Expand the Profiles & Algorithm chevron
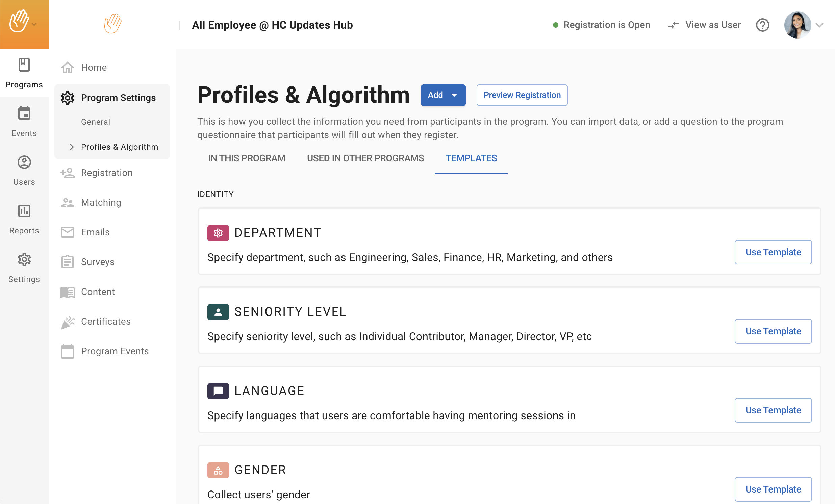 (72, 147)
